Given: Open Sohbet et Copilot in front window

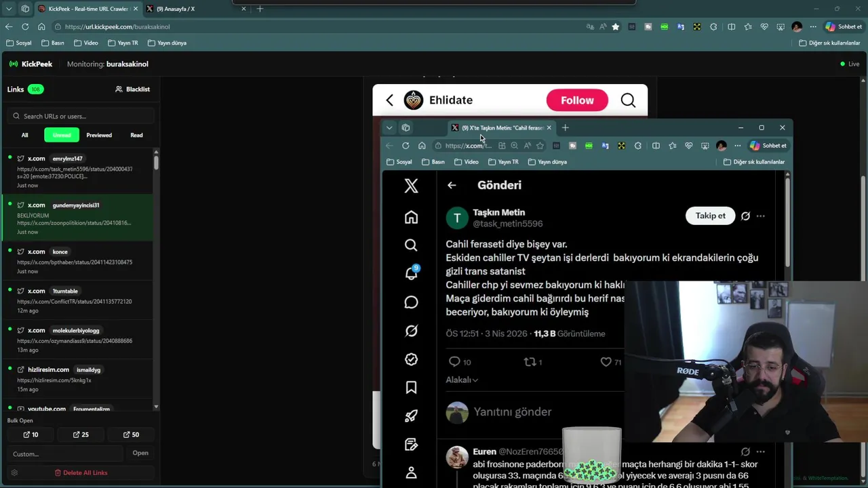Looking at the screenshot, I should tap(768, 146).
